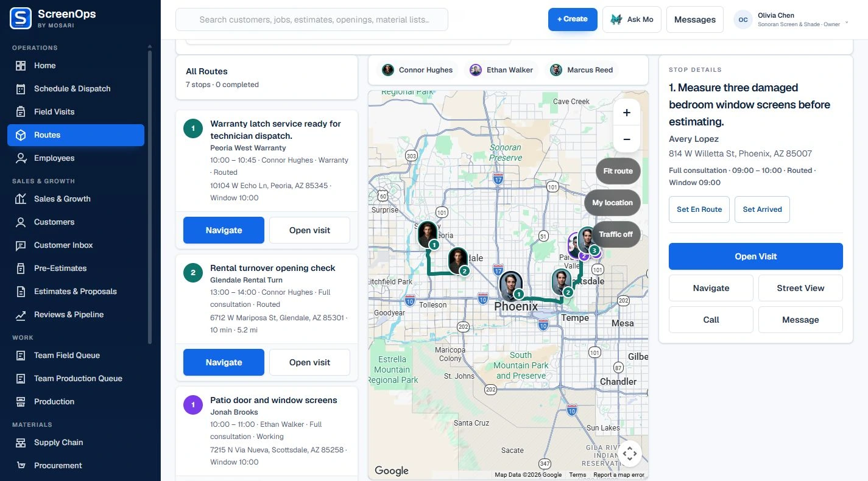Open the Employees person icon
868x481 pixels.
tap(21, 158)
